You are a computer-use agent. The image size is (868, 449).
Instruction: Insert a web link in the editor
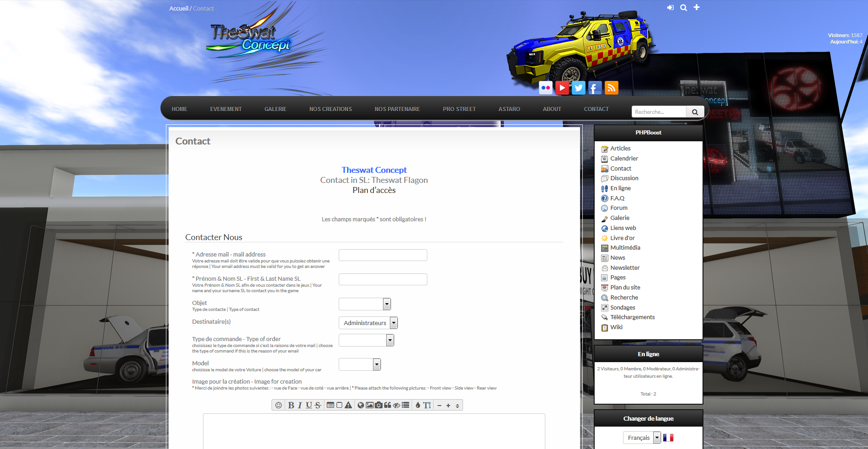361,405
